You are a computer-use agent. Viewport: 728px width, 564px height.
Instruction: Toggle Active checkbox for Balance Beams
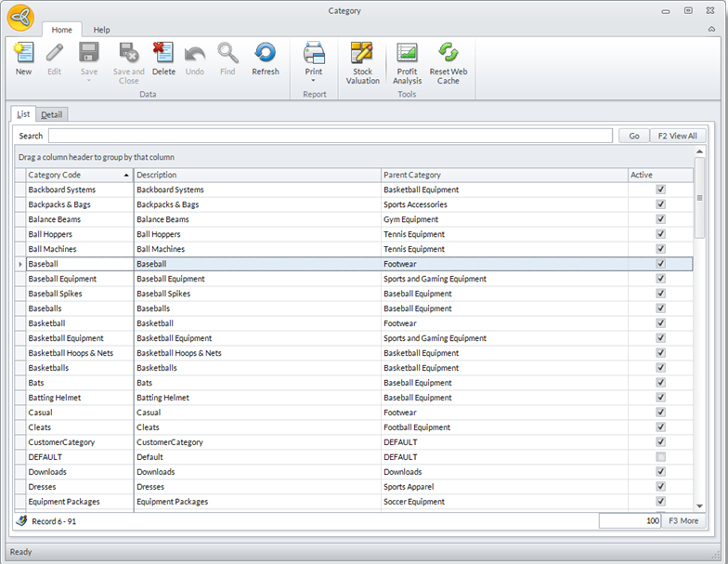[x=661, y=219]
